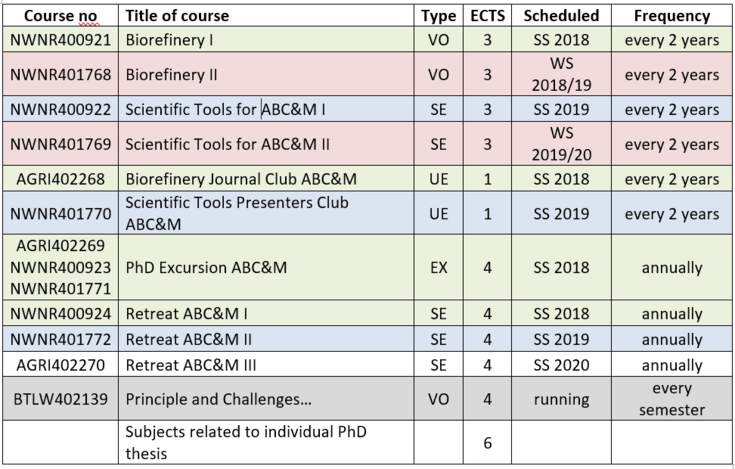
Task: Click course number AGRI402270
Action: coord(60,366)
